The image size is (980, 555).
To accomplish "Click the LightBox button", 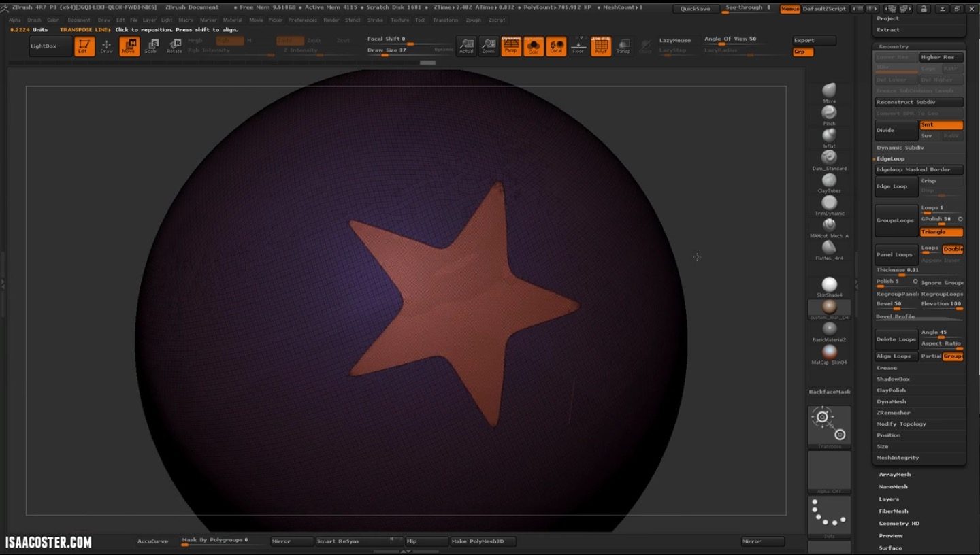I will tap(50, 46).
